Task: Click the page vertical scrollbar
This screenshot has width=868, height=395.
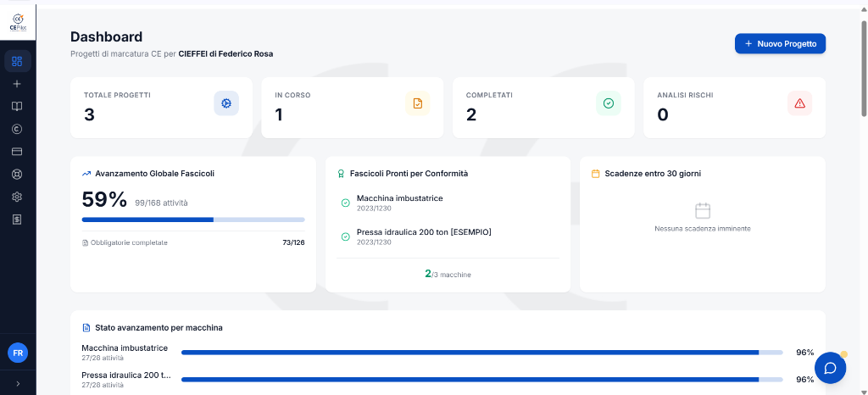Action: coord(864,69)
